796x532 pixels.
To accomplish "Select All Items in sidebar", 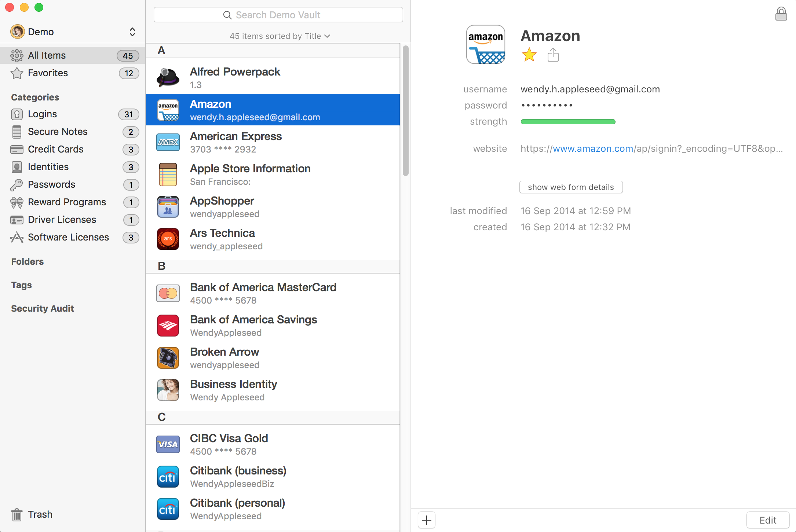I will tap(73, 55).
